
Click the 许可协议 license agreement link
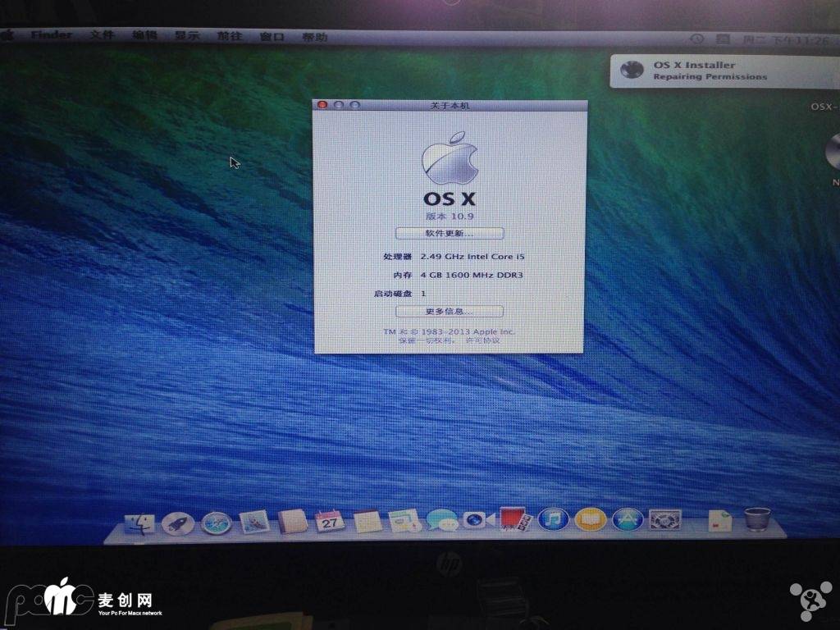pos(482,340)
